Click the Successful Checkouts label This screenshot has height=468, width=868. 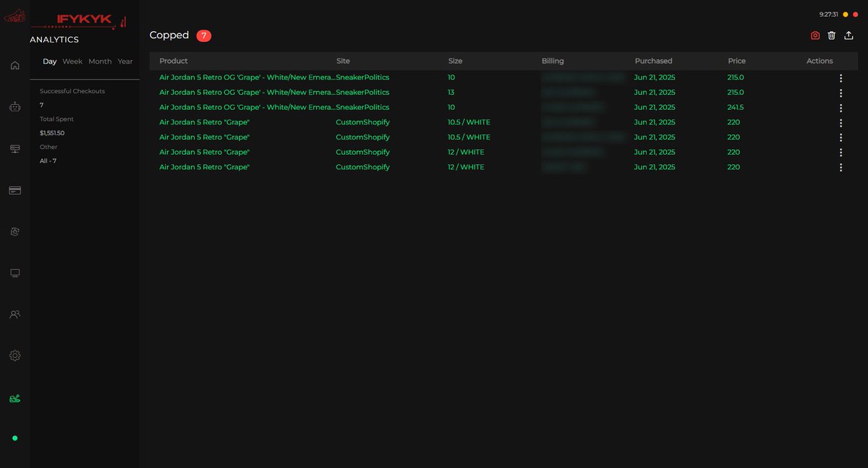pyautogui.click(x=72, y=91)
